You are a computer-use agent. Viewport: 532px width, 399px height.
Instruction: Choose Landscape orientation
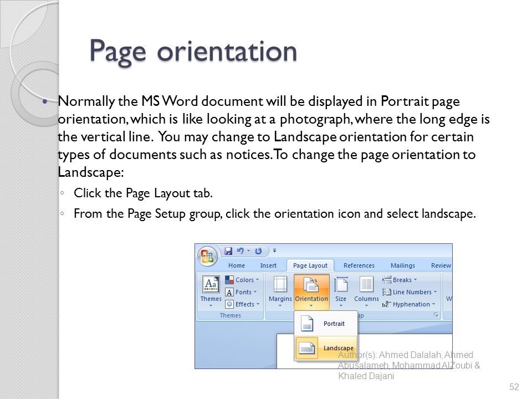326,348
